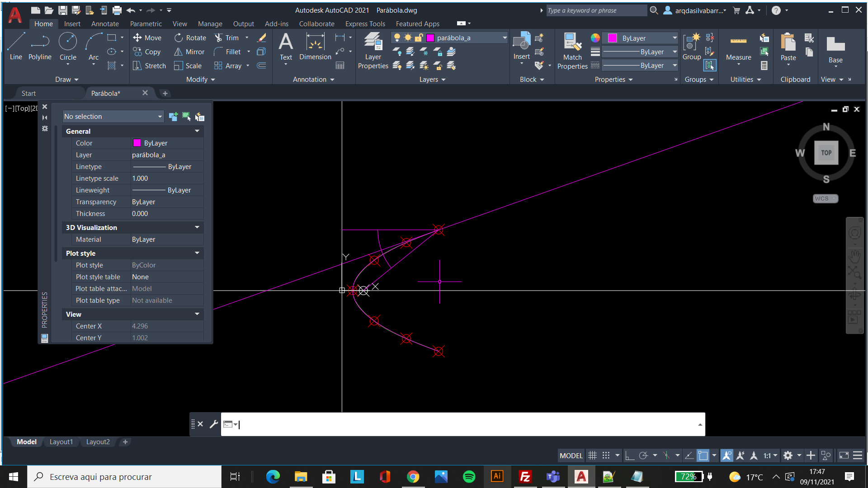Image resolution: width=868 pixels, height=488 pixels.
Task: Collapse the View section in Properties
Action: click(197, 314)
